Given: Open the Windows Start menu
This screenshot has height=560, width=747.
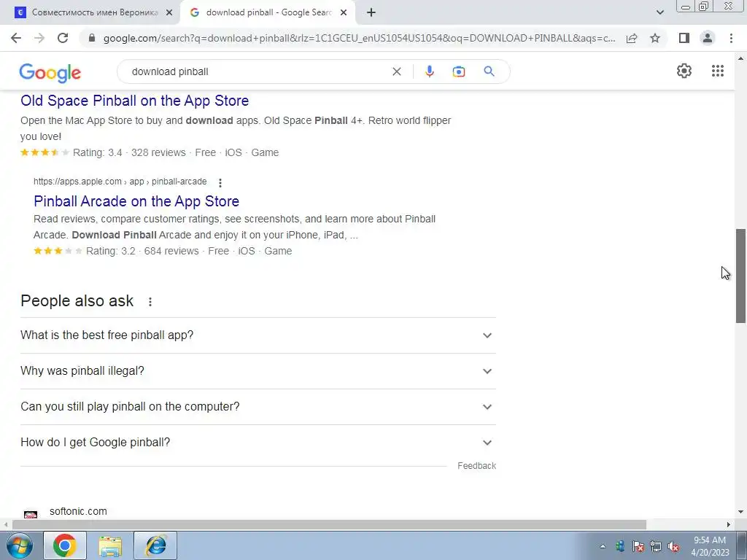Looking at the screenshot, I should tap(19, 545).
